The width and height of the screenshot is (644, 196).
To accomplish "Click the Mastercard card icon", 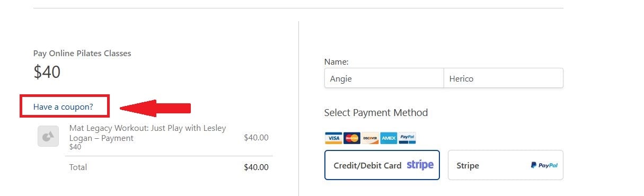I will 351,138.
